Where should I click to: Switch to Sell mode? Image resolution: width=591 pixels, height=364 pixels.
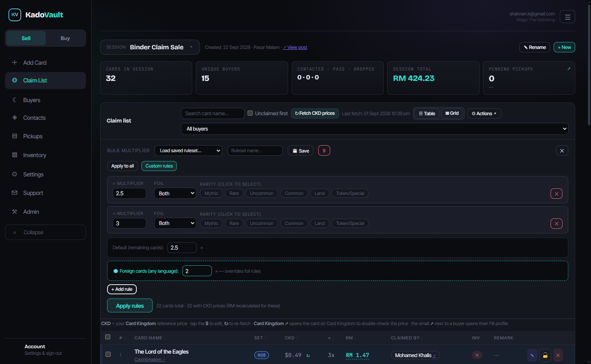(x=26, y=38)
